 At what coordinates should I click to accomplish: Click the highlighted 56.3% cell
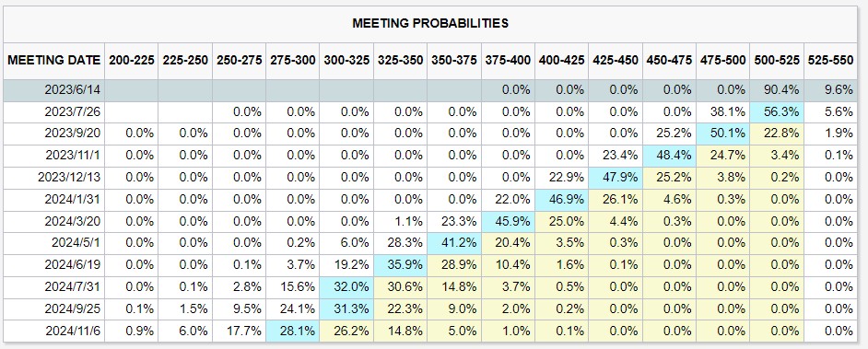(x=776, y=112)
